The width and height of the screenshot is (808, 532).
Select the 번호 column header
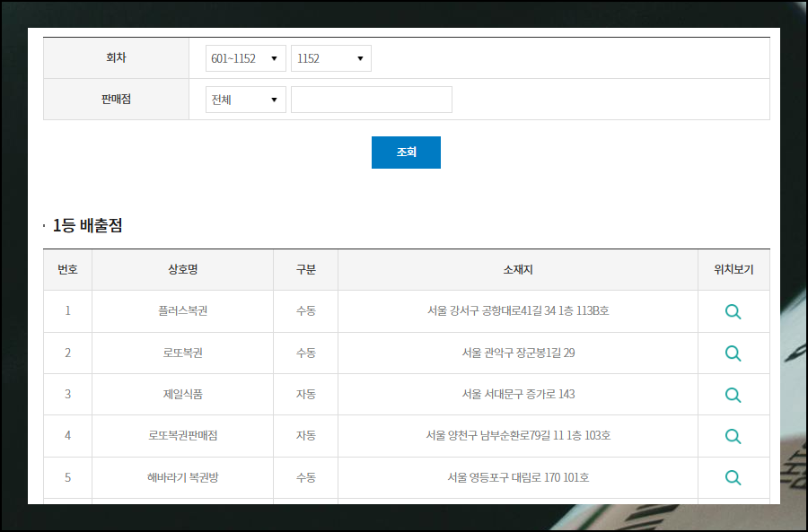67,269
